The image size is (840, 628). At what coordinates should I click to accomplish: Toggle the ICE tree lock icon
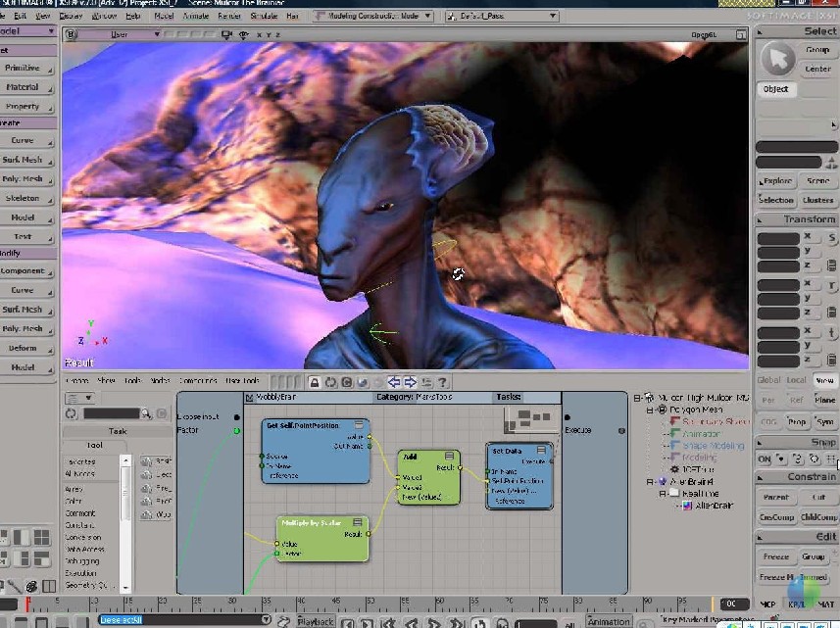click(x=315, y=382)
